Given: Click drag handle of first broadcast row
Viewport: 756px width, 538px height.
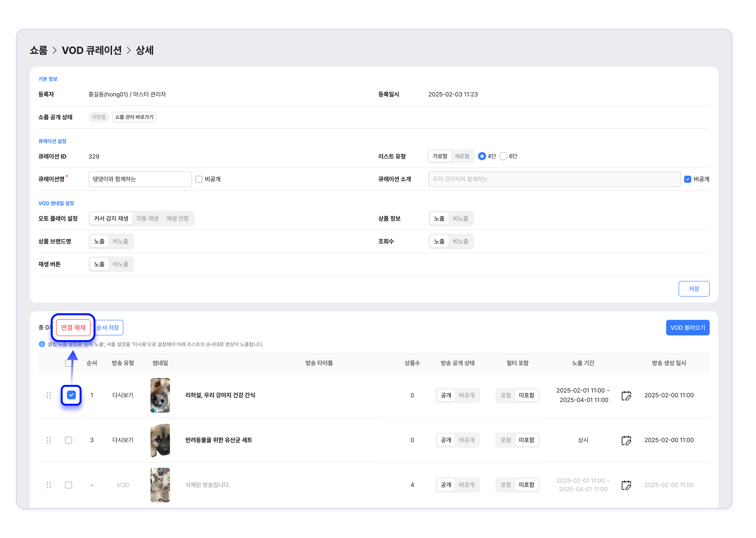Looking at the screenshot, I should coord(49,395).
